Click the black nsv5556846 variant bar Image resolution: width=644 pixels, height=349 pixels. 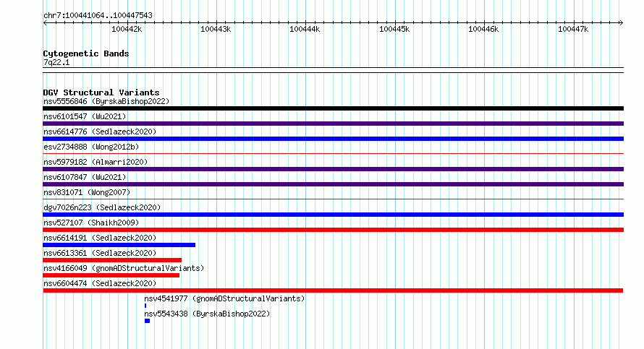(333, 108)
